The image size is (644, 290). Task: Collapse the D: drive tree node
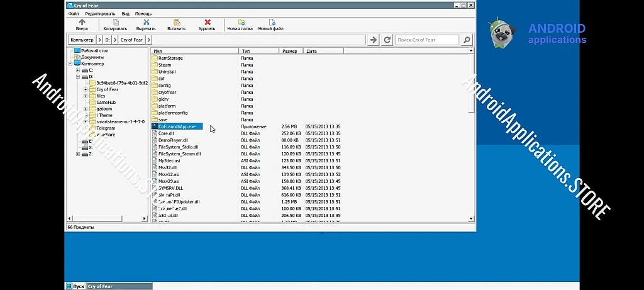(x=78, y=77)
